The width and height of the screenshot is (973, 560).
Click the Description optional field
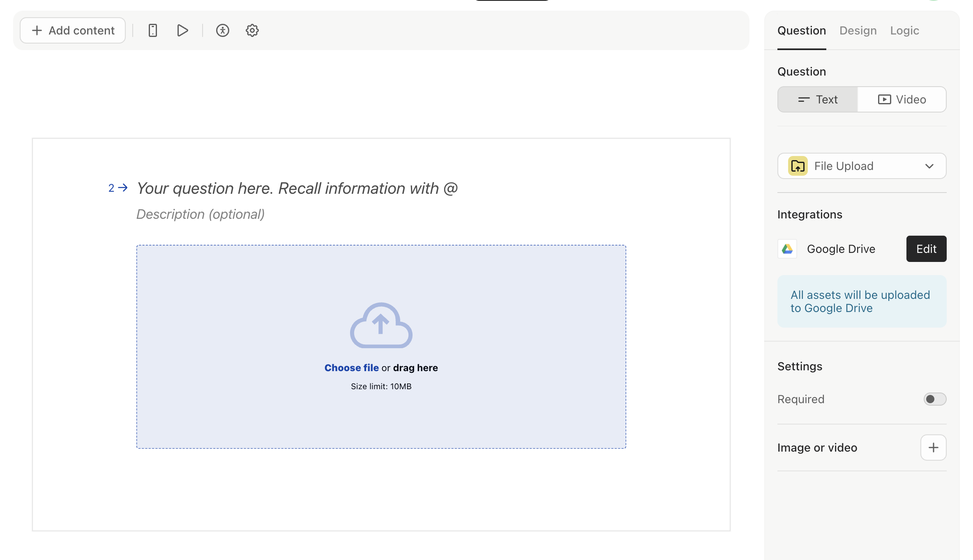(x=201, y=214)
